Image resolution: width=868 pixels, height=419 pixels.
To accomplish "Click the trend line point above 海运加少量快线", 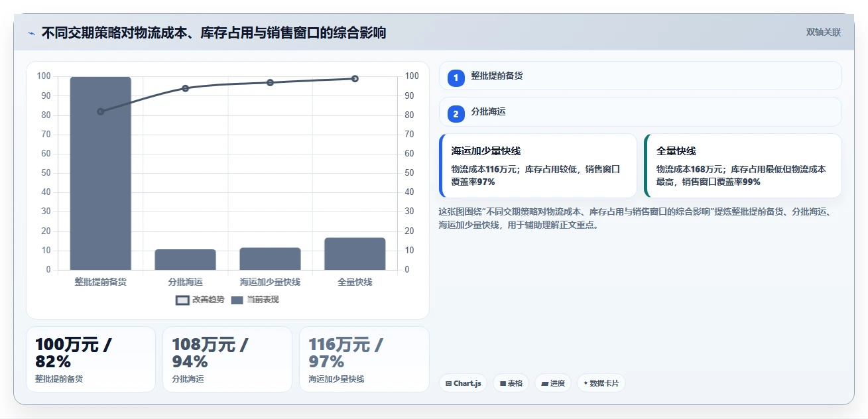I will pyautogui.click(x=270, y=82).
